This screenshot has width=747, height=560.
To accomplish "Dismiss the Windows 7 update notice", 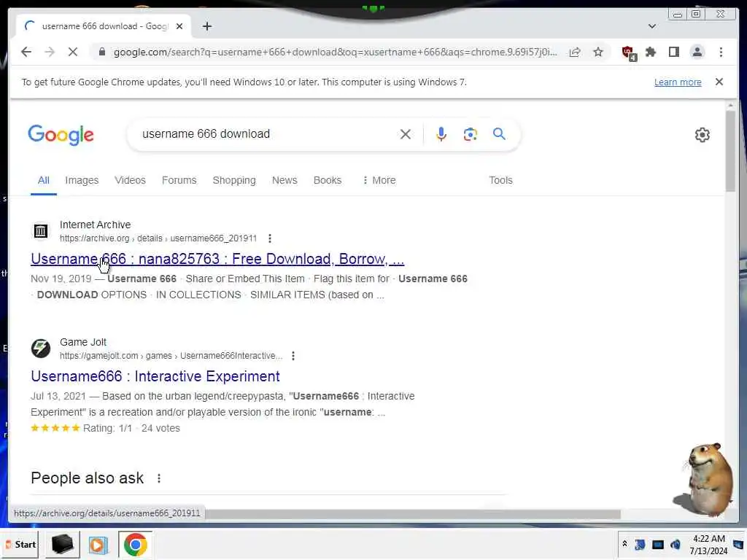I will (719, 82).
